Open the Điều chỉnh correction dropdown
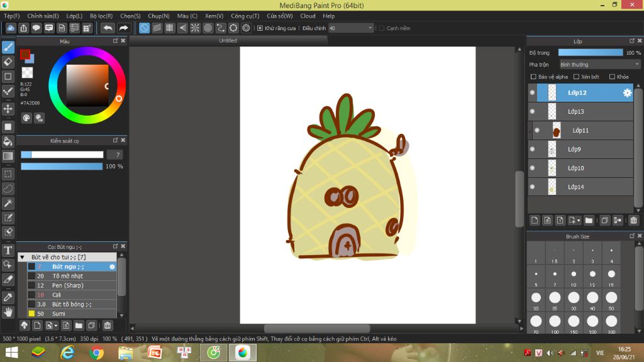Screen dimensions: 644x362 click(x=350, y=28)
